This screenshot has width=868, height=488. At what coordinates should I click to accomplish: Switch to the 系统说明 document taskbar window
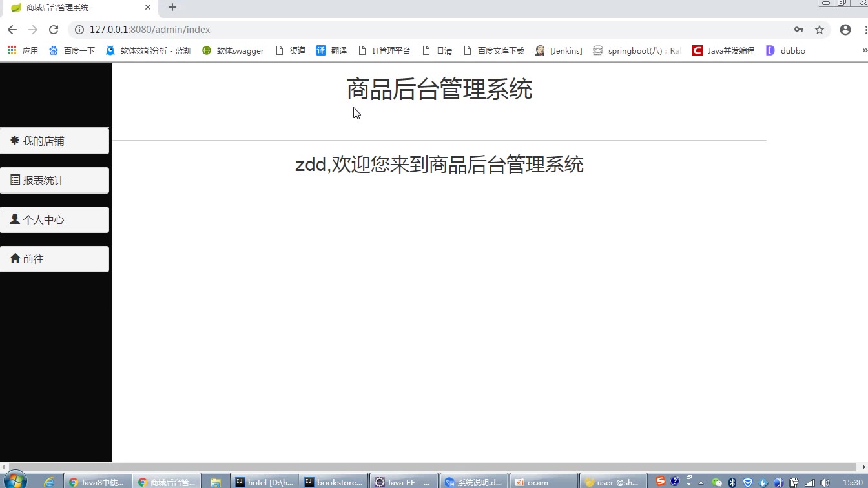pyautogui.click(x=474, y=482)
